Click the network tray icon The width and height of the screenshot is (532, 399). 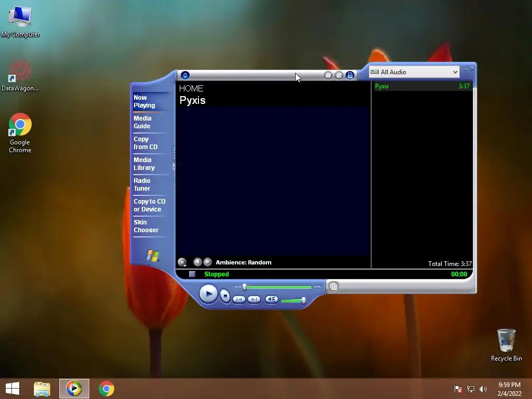[471, 389]
